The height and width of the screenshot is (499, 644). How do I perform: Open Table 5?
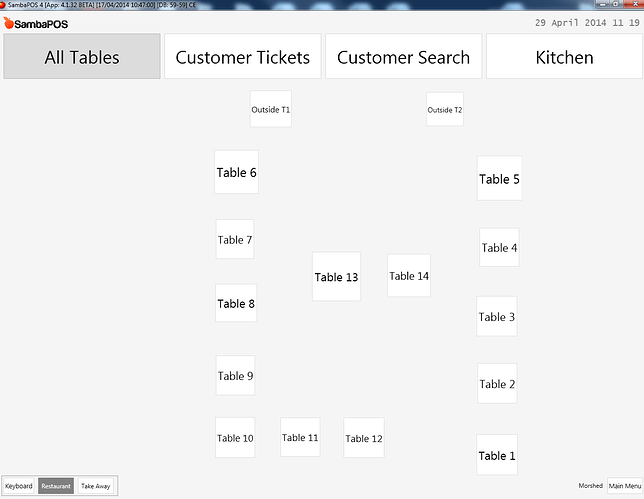tap(499, 178)
